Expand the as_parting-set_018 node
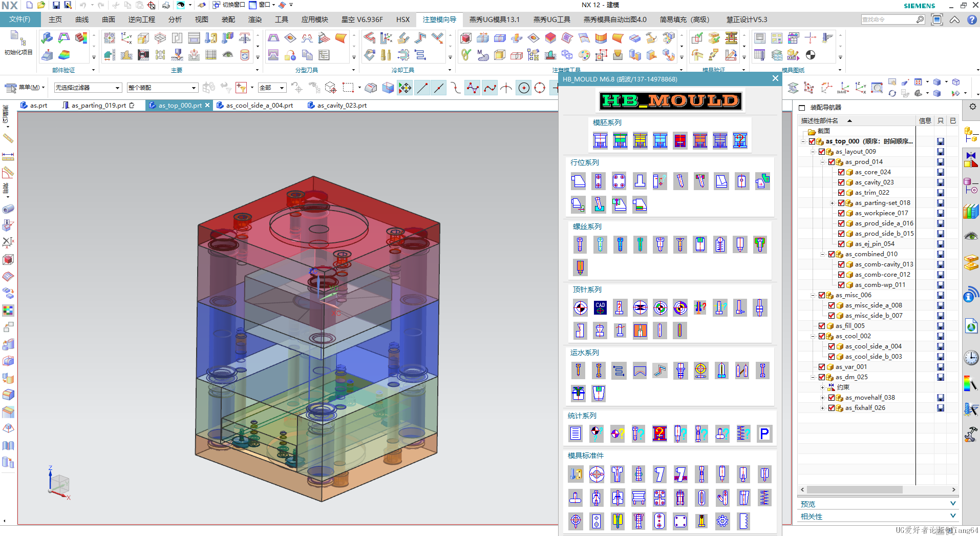The height and width of the screenshot is (536, 980). [x=833, y=203]
